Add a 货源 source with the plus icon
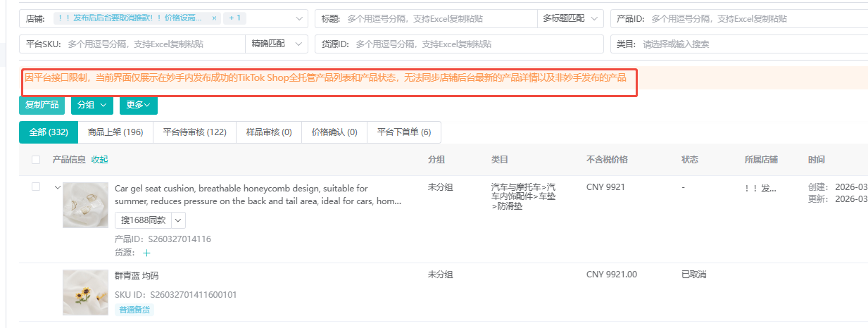This screenshot has height=328, width=868. pyautogui.click(x=146, y=253)
